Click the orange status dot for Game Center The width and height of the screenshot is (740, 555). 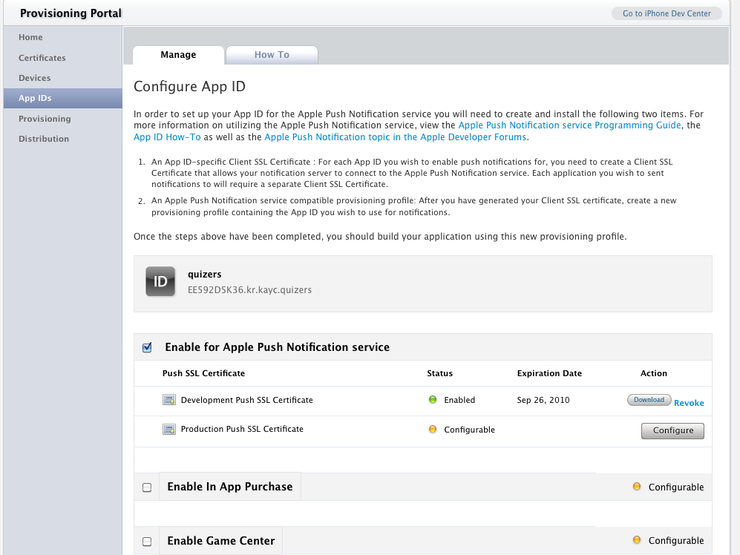[x=637, y=539]
